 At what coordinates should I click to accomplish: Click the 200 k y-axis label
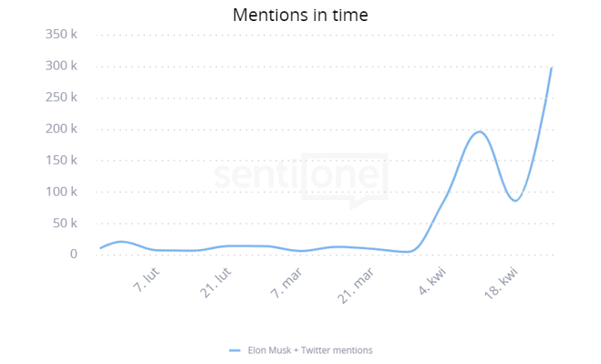(61, 129)
